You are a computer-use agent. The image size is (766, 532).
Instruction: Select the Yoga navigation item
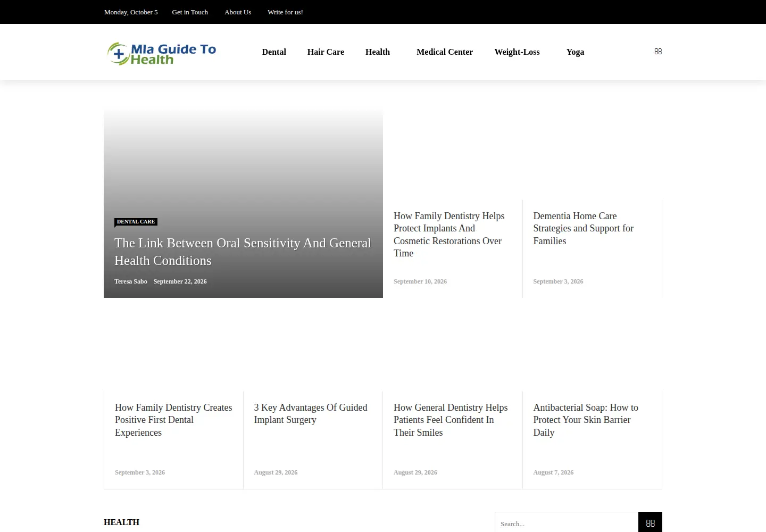[x=575, y=52]
